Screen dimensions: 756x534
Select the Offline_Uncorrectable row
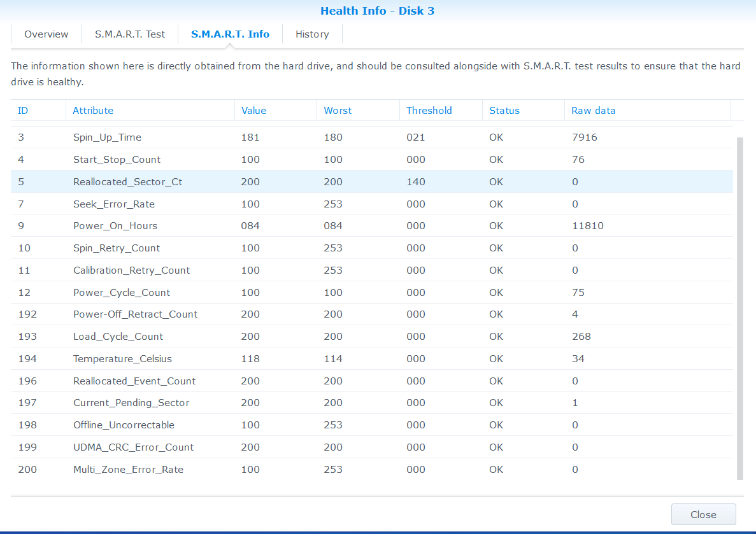[x=372, y=425]
